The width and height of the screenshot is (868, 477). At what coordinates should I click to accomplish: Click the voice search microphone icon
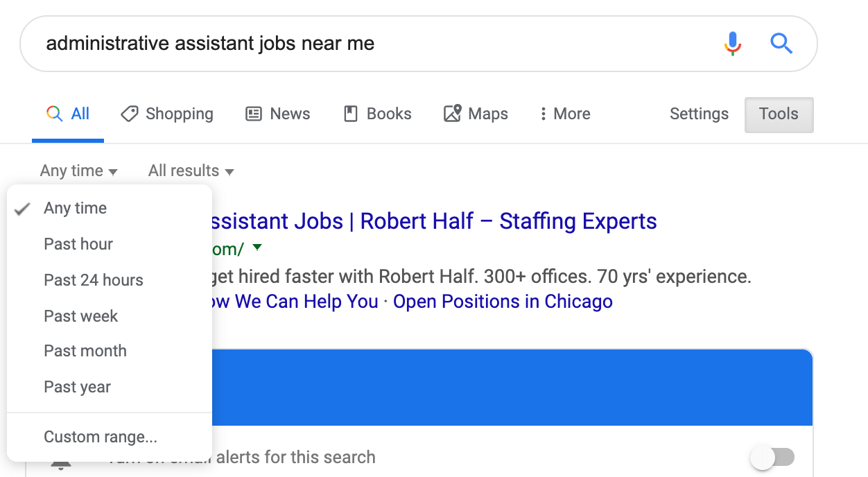coord(733,44)
